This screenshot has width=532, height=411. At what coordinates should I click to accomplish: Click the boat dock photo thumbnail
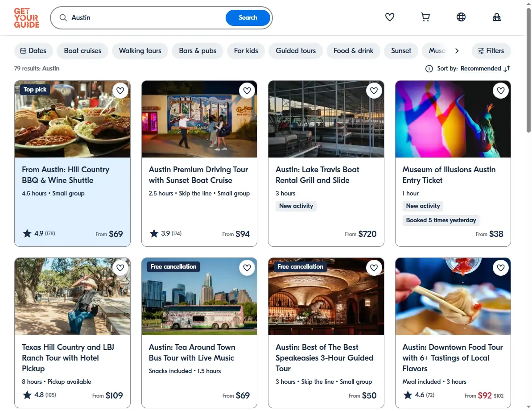326,119
